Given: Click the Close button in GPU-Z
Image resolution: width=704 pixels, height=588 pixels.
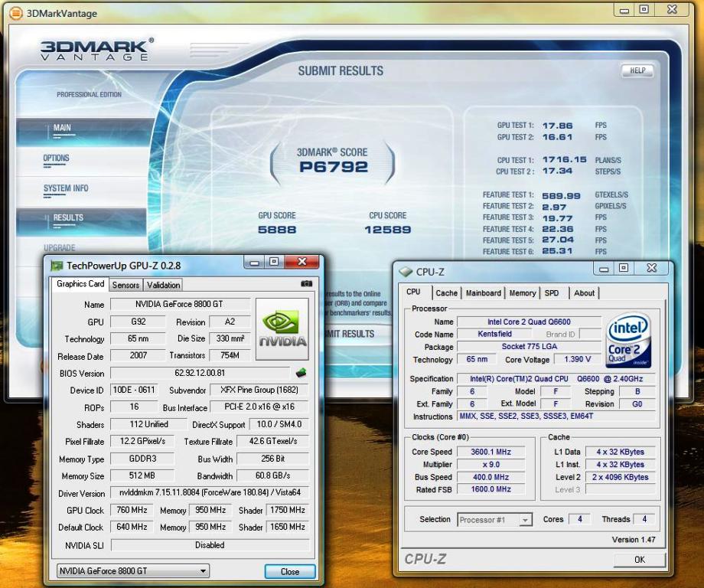Looking at the screenshot, I should [x=290, y=571].
